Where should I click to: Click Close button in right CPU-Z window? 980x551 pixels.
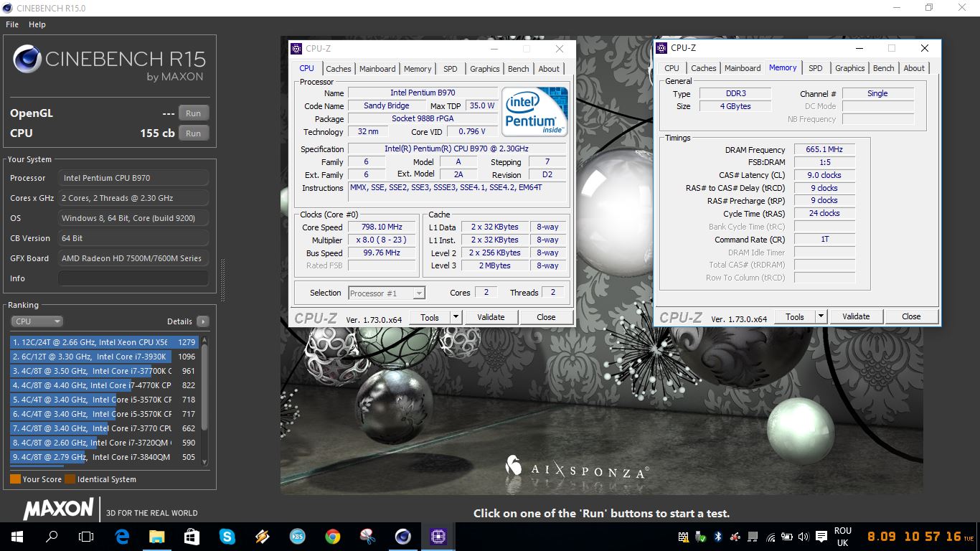click(x=911, y=316)
